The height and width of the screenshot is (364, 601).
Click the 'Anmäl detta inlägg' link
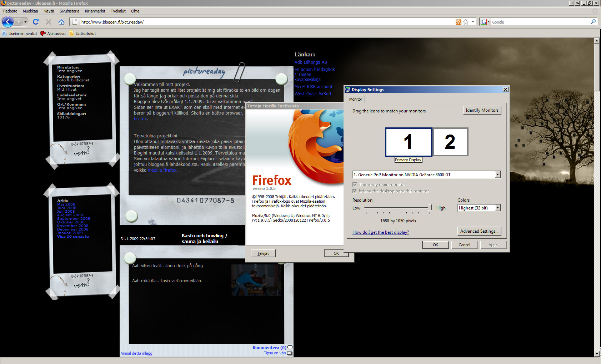point(136,353)
